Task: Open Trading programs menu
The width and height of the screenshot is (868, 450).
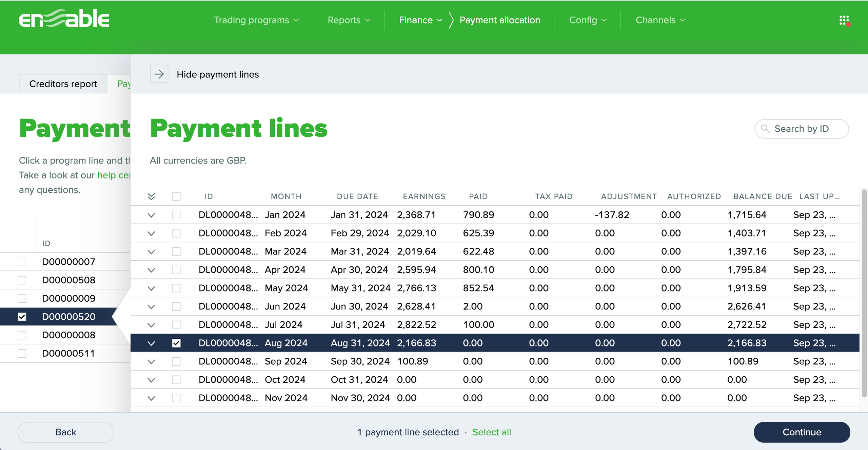Action: [256, 20]
